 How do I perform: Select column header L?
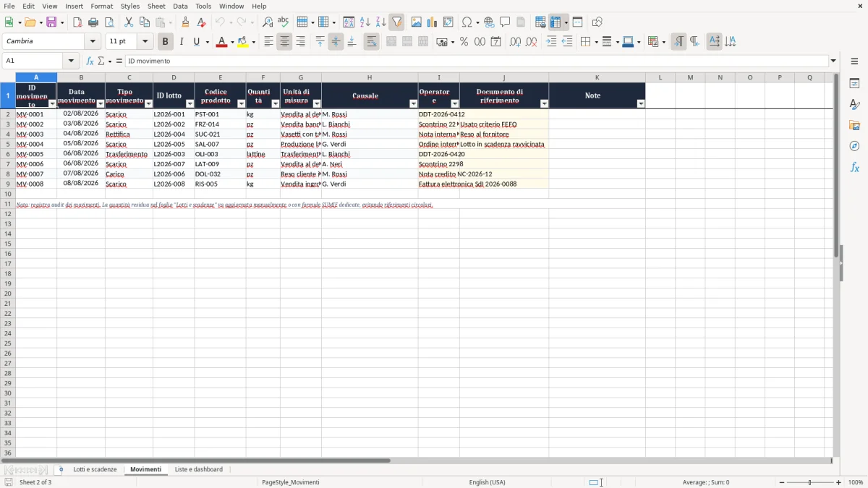pyautogui.click(x=660, y=77)
